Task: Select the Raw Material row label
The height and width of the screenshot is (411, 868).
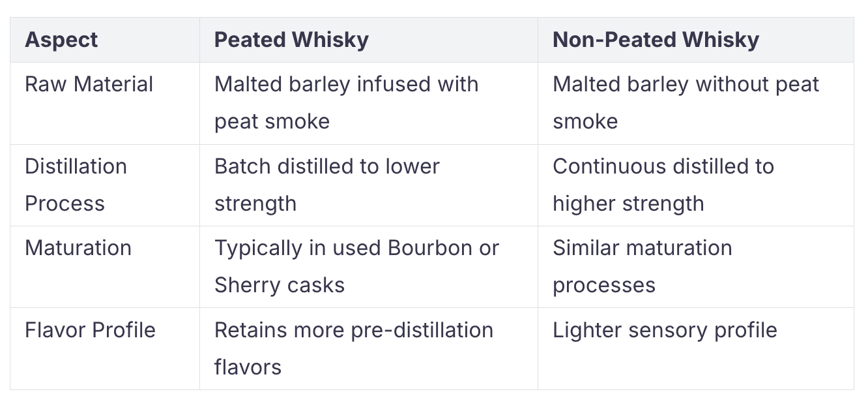Action: (x=89, y=84)
